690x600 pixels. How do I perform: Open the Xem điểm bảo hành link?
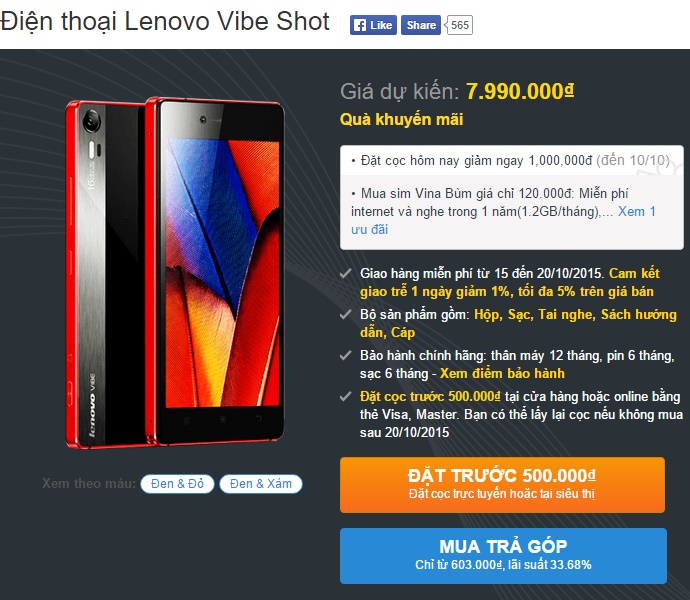(x=502, y=373)
